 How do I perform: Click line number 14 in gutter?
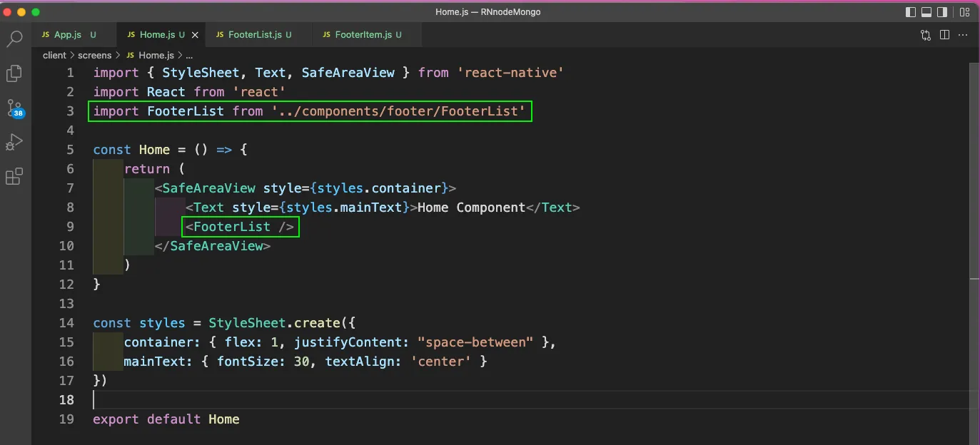tap(66, 323)
